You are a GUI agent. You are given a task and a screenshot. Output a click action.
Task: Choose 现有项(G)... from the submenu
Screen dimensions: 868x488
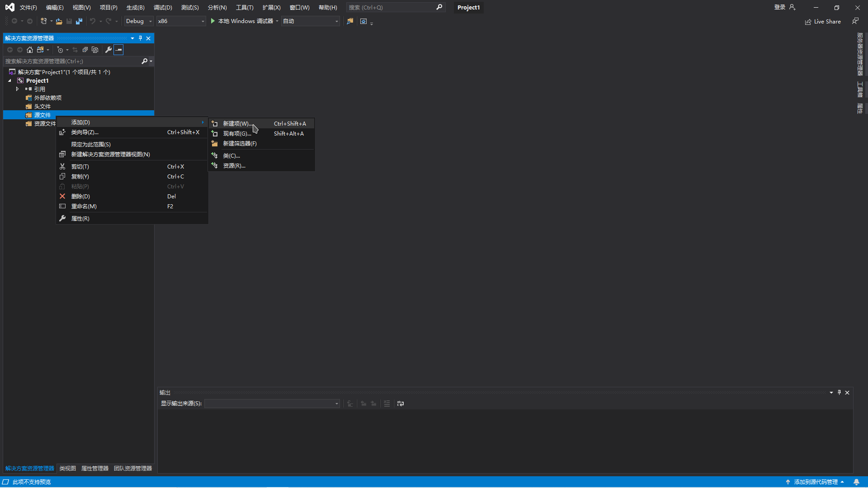(x=262, y=133)
